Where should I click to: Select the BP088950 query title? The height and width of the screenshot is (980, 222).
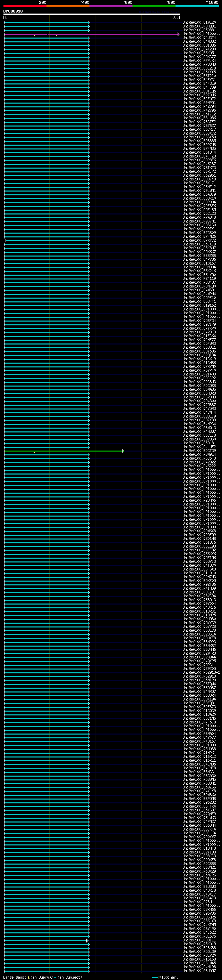pos(13,11)
